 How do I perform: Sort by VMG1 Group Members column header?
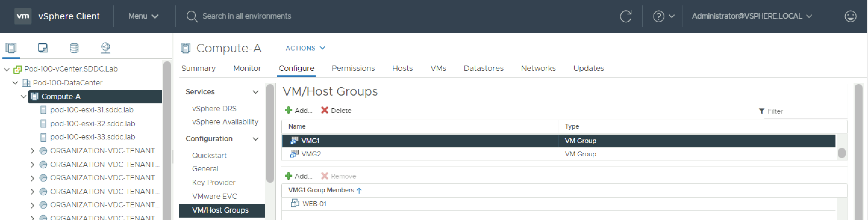(321, 190)
